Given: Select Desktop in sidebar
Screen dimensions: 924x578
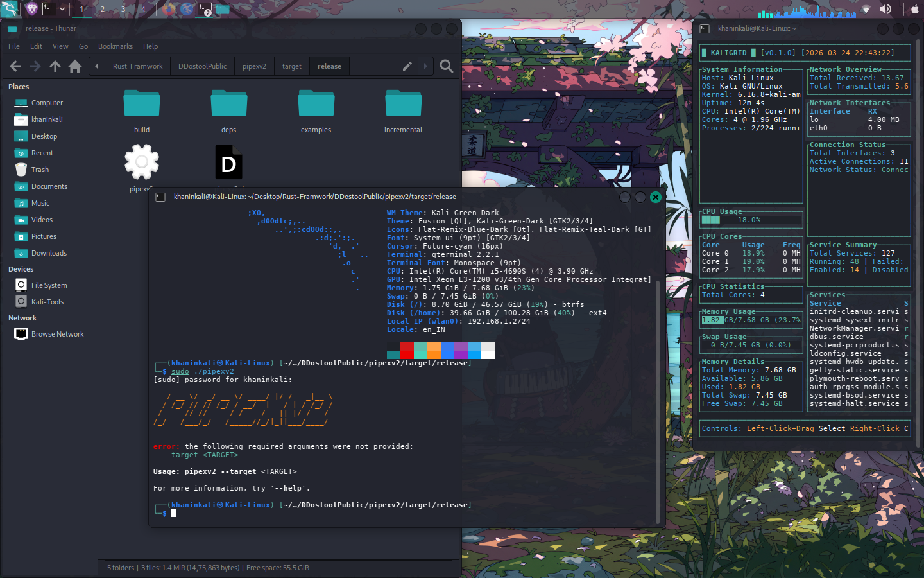Looking at the screenshot, I should [x=49, y=136].
